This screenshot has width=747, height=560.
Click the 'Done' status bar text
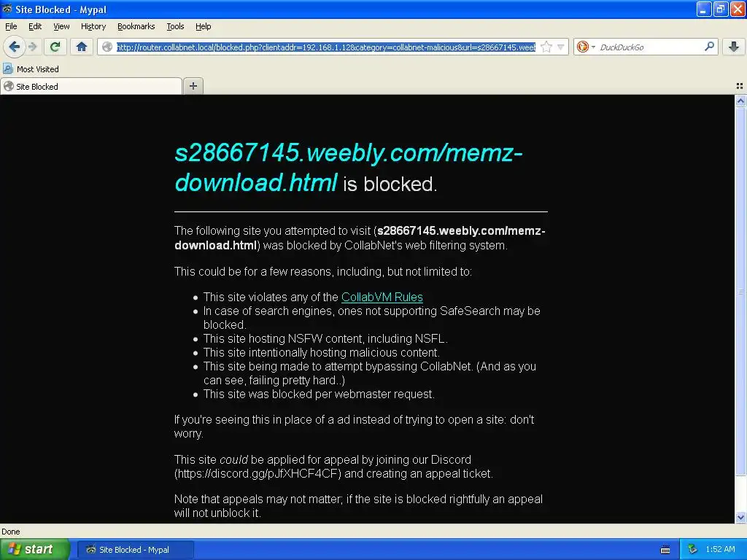pos(10,532)
